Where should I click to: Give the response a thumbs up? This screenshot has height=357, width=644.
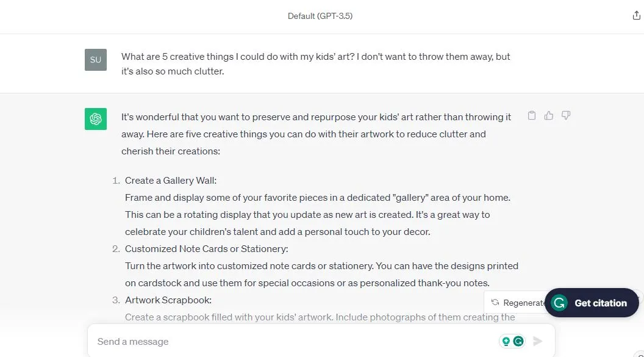(549, 115)
